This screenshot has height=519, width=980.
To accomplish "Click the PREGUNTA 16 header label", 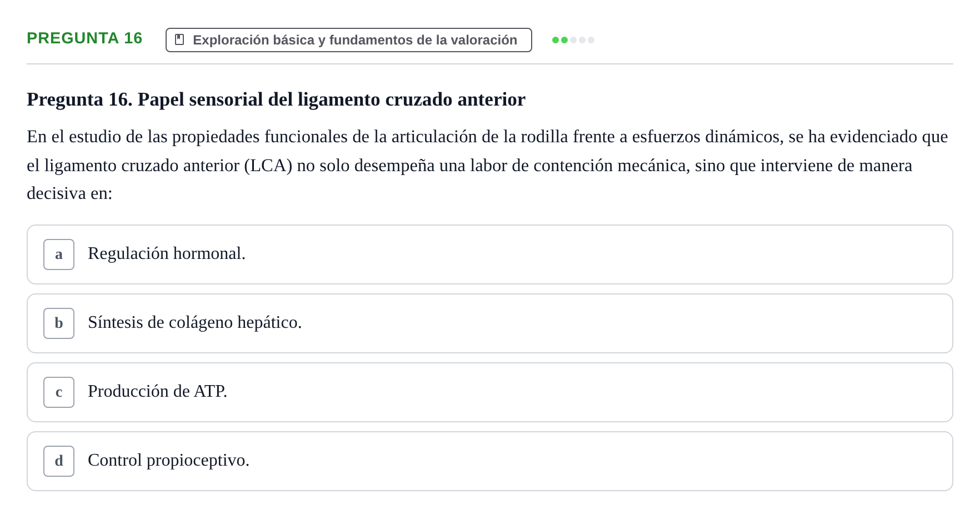I will (84, 38).
